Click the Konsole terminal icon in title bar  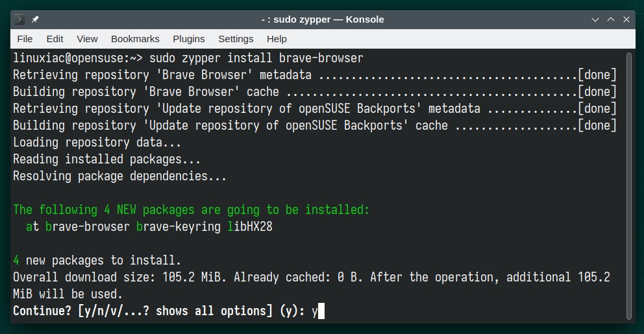pos(19,19)
